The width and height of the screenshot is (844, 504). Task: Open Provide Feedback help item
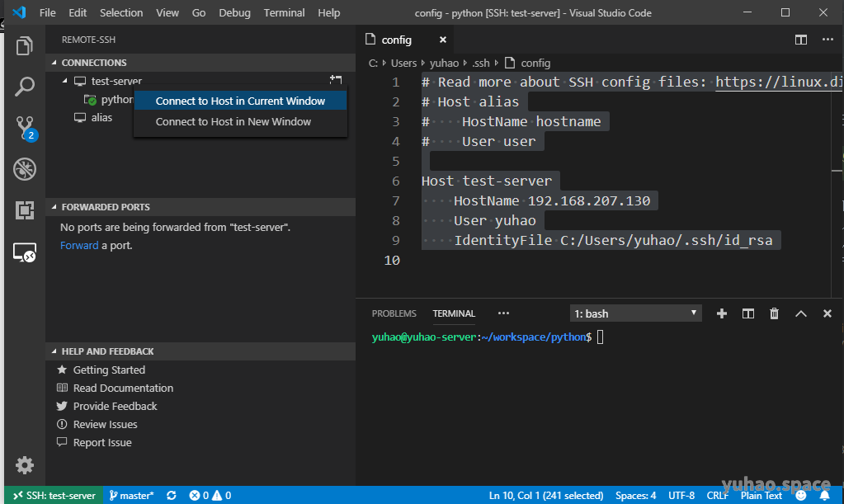point(116,406)
